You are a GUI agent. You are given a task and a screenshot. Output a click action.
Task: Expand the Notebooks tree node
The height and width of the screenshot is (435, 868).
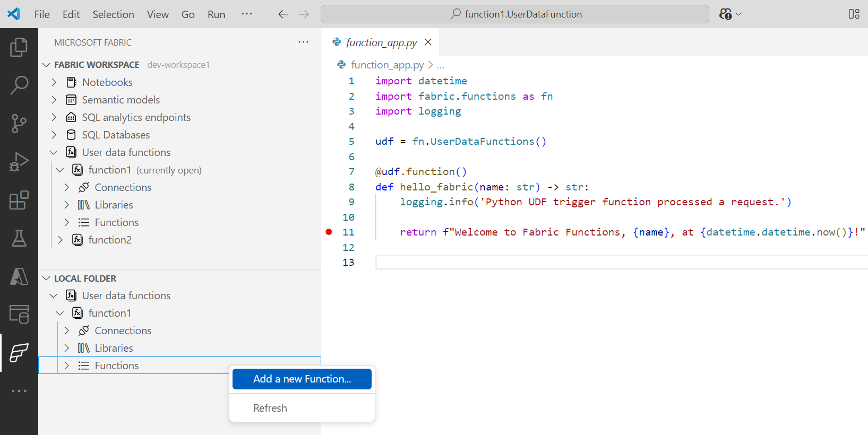pyautogui.click(x=54, y=82)
